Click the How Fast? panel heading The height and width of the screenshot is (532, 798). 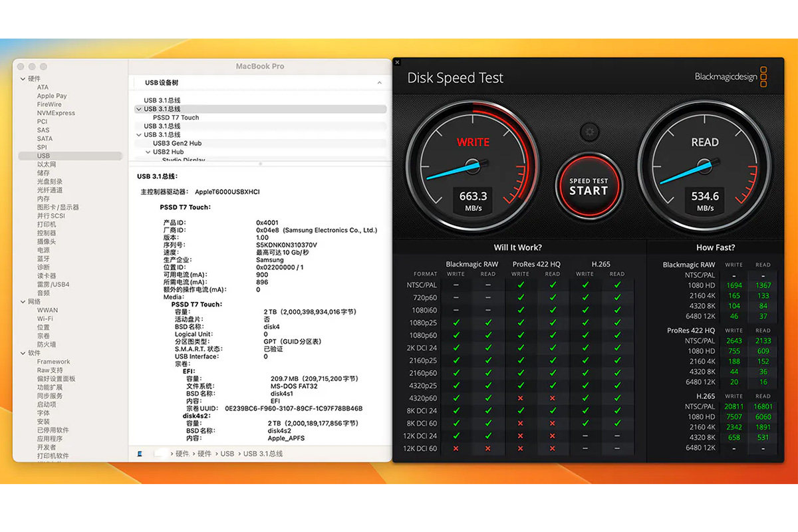pyautogui.click(x=715, y=247)
